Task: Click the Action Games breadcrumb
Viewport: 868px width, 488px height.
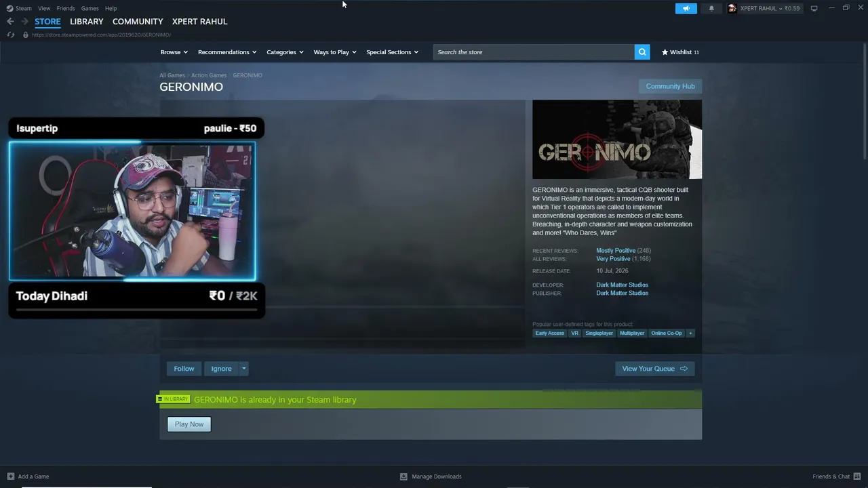Action: point(209,75)
